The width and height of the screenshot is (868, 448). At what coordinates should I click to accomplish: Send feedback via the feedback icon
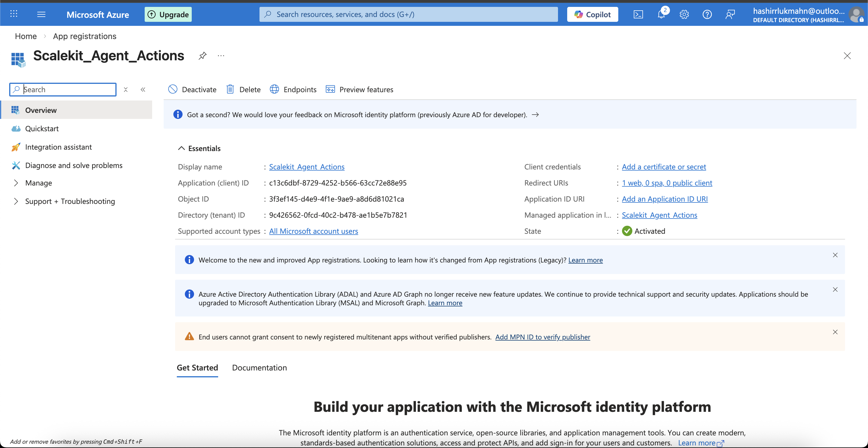click(x=730, y=14)
